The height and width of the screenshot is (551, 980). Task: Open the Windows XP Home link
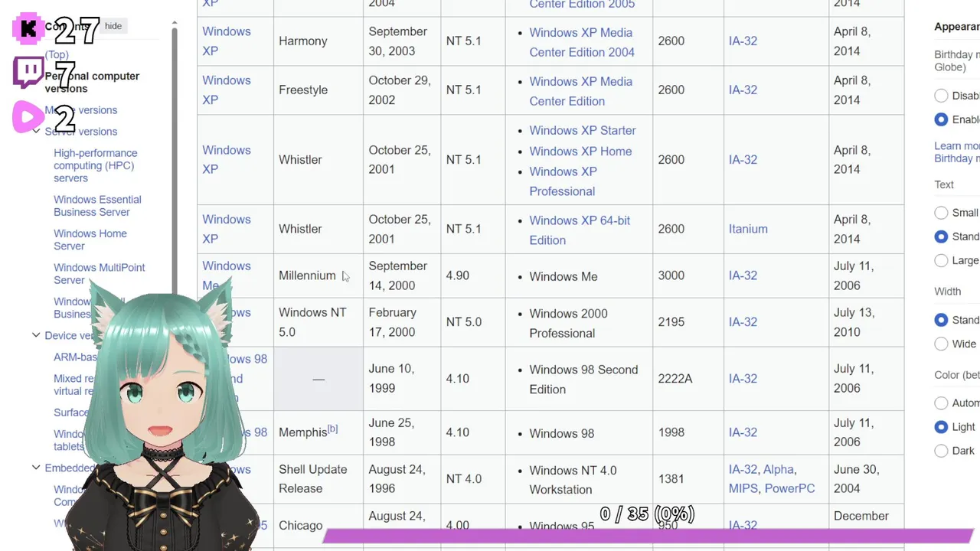click(580, 151)
